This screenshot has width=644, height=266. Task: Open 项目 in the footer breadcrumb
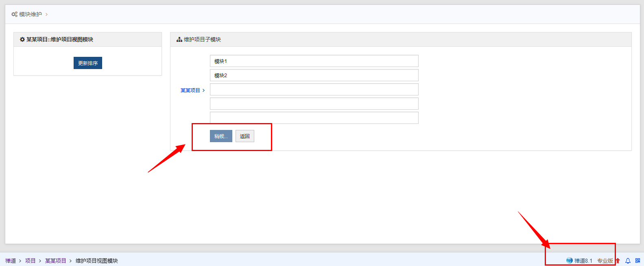(x=30, y=261)
